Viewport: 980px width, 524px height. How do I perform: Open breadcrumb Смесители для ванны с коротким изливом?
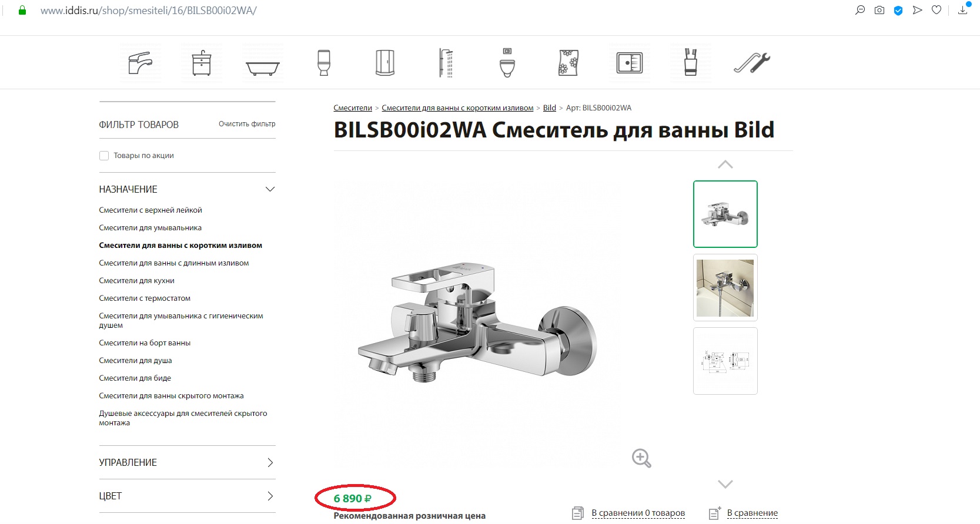[x=457, y=108]
